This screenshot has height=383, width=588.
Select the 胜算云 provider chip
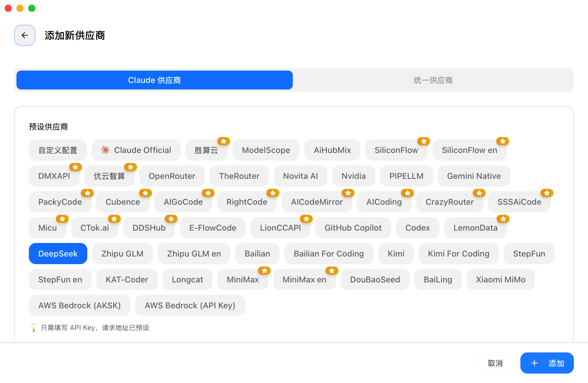206,150
